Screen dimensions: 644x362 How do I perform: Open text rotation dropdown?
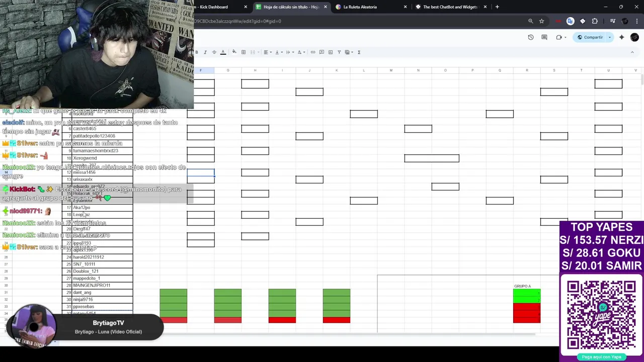[301, 52]
